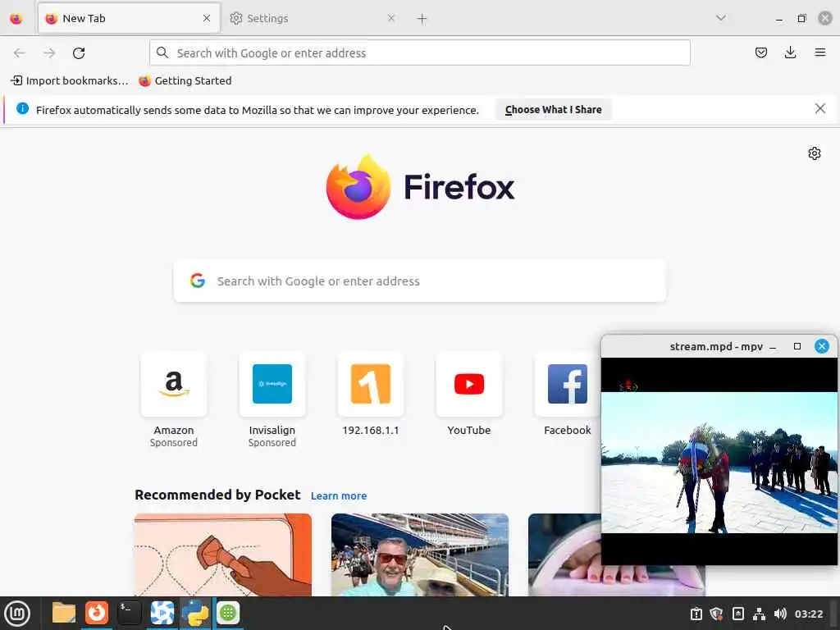Launch Terminal from the taskbar
Screen dimensions: 840x630
129,613
